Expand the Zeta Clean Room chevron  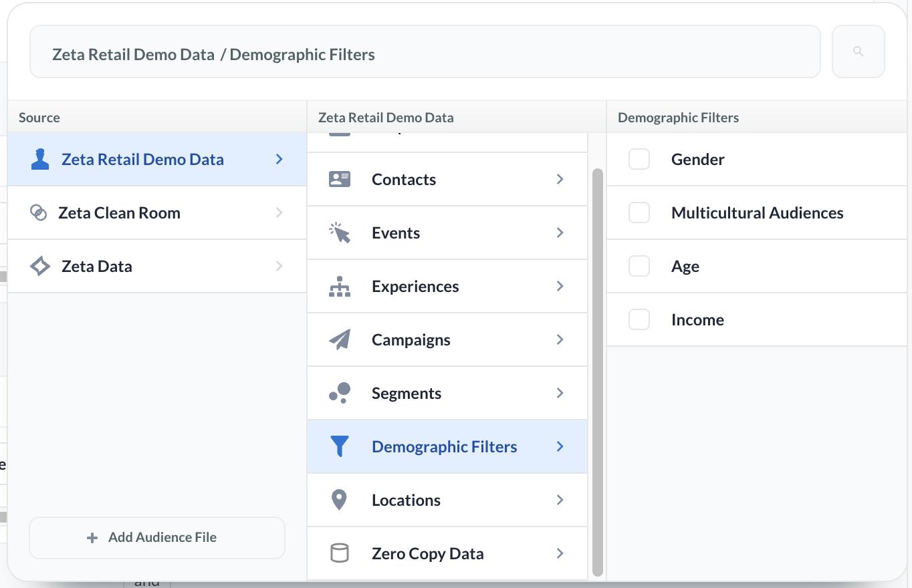click(x=279, y=212)
